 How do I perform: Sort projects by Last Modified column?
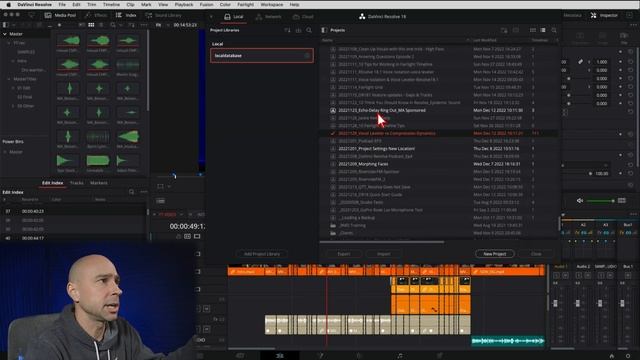click(x=485, y=40)
